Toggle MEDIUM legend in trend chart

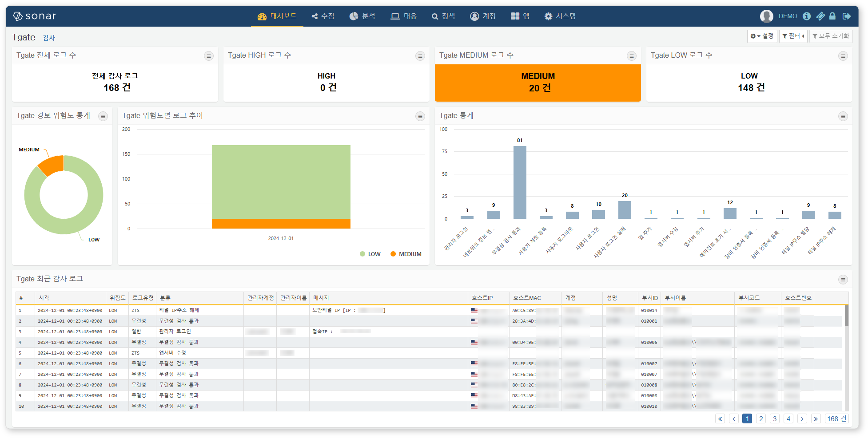pyautogui.click(x=406, y=254)
